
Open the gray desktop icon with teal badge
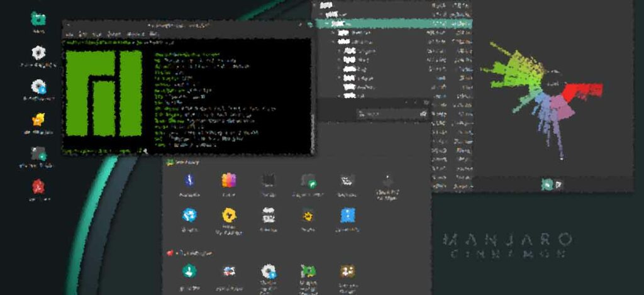38,153
